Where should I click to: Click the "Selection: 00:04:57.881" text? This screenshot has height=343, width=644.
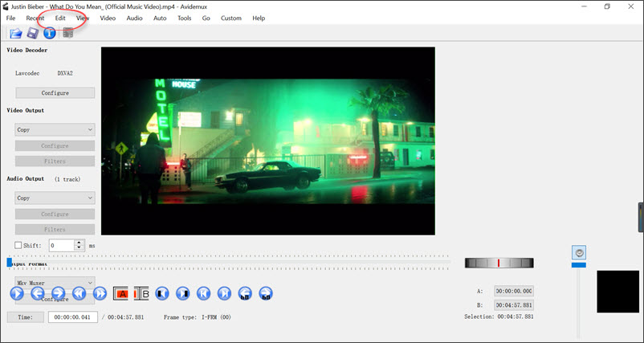click(x=499, y=316)
